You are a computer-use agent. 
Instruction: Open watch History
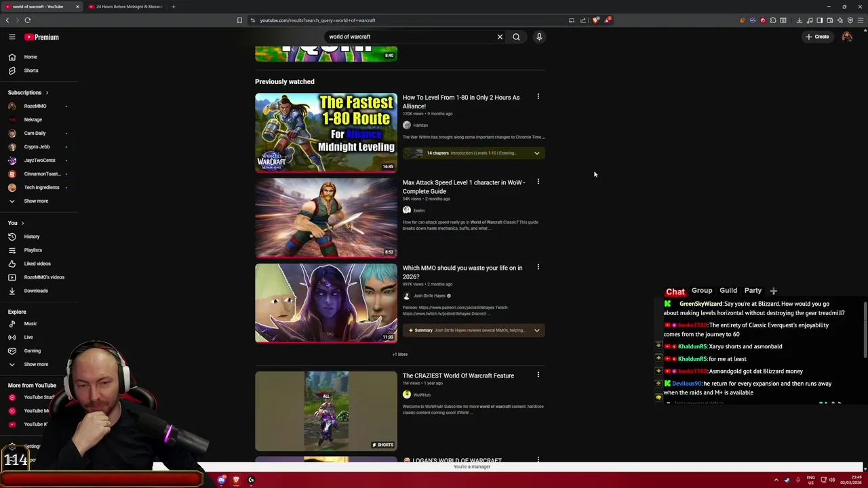click(x=32, y=237)
